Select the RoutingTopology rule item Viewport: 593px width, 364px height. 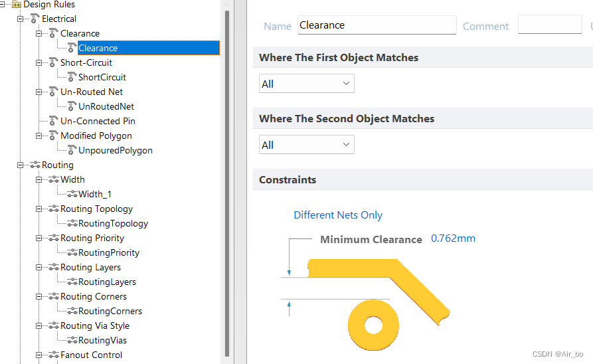click(113, 223)
